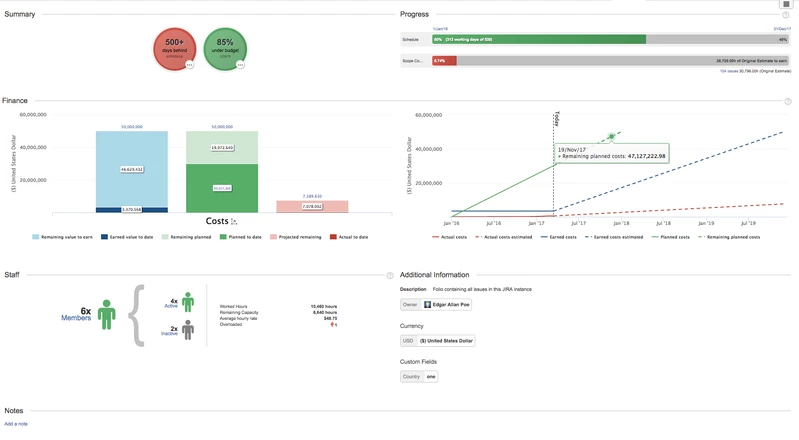Click the help icon beside Staff section

click(x=390, y=275)
